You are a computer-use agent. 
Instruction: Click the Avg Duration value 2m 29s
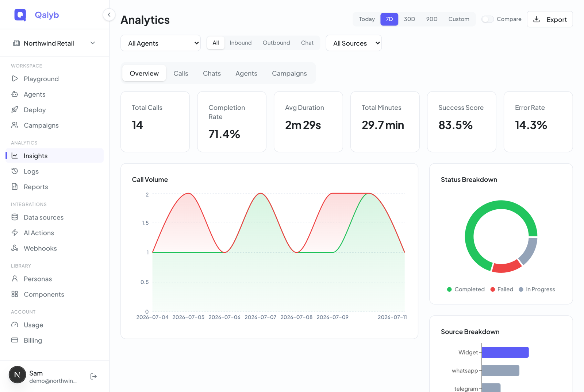pos(303,125)
